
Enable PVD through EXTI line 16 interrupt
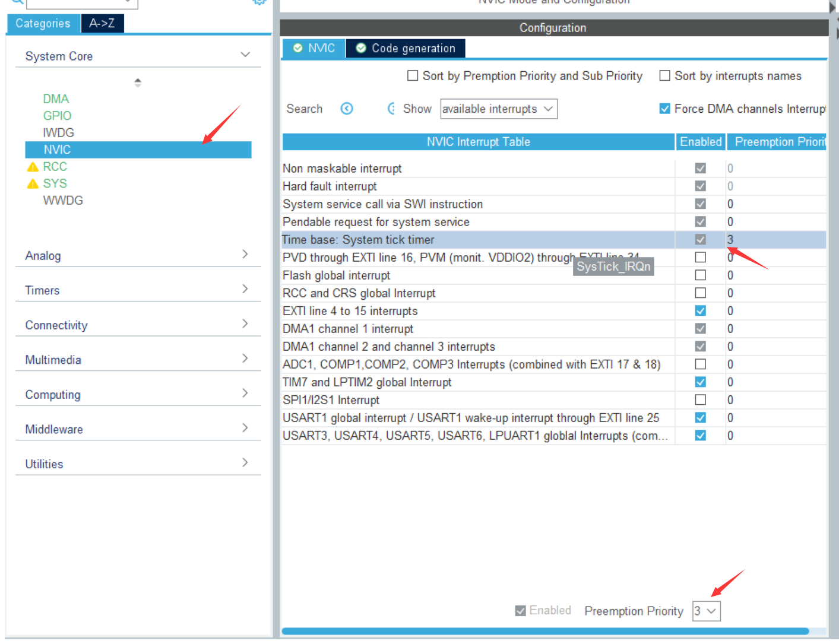tap(701, 258)
